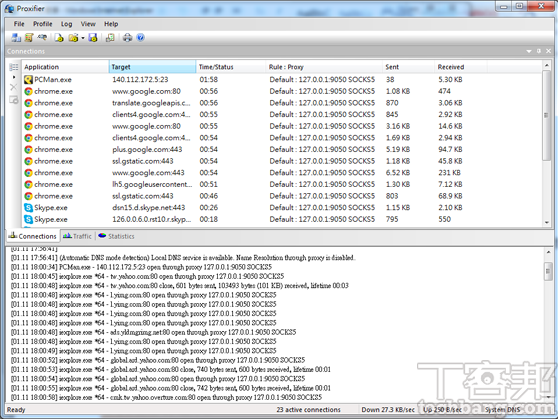This screenshot has height=419, width=558.
Task: Open the File menu
Action: [x=19, y=24]
